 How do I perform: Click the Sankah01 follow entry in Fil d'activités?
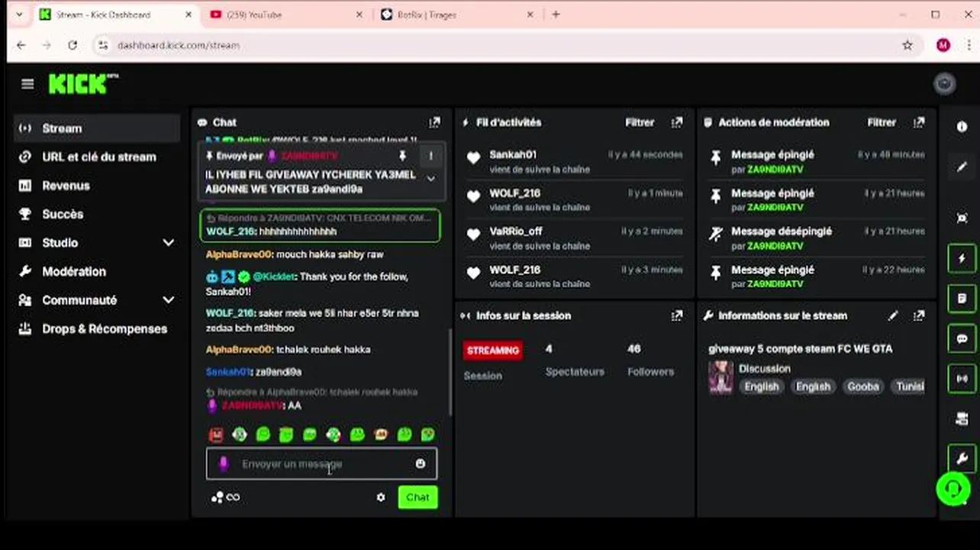[575, 161]
